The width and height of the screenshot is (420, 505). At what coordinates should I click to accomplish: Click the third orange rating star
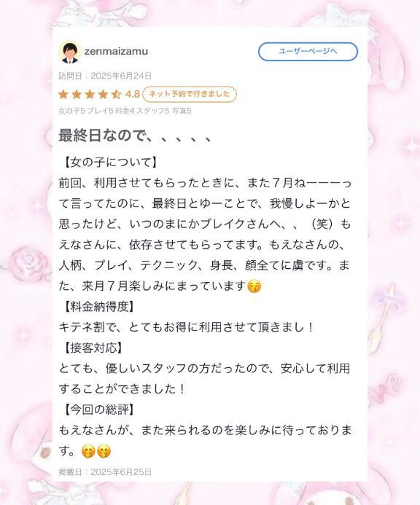coord(90,94)
